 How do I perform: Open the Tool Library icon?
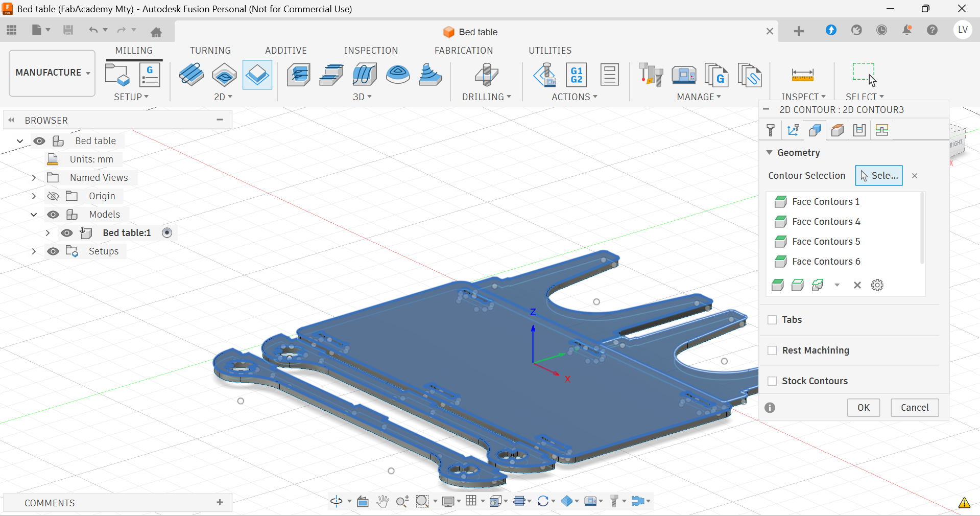[651, 75]
